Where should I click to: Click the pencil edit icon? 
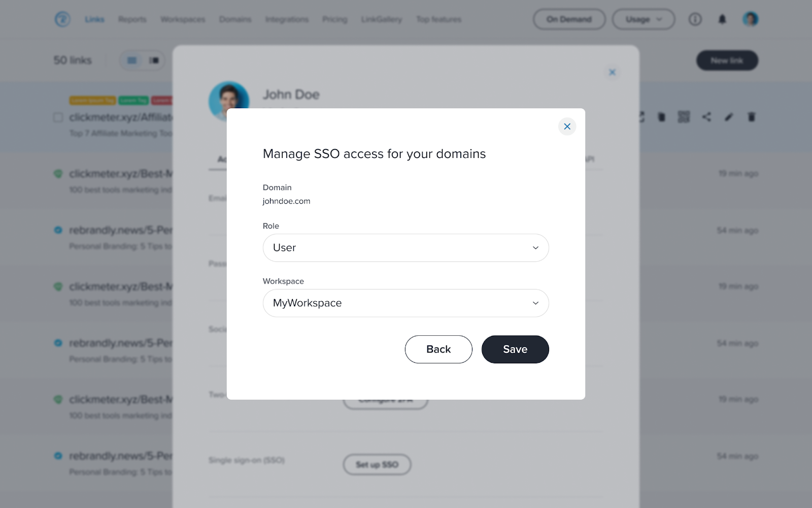pos(729,117)
